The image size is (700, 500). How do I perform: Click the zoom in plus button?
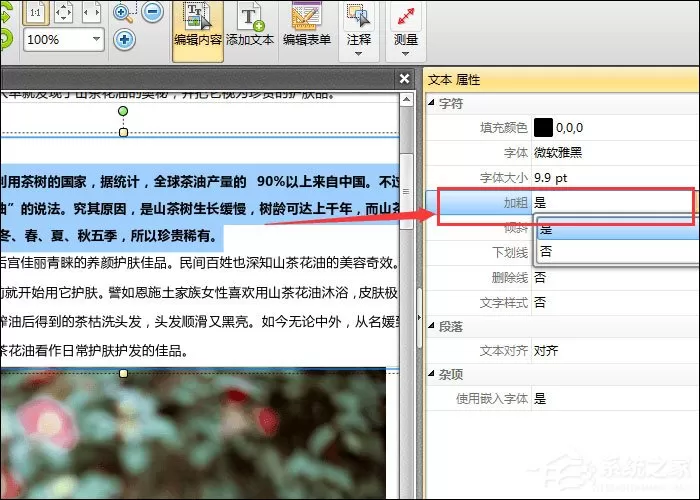coord(125,40)
